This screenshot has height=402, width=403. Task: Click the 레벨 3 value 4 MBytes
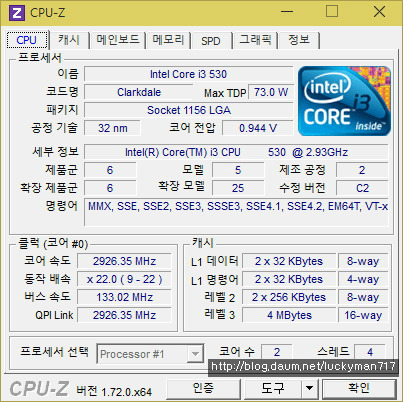(x=289, y=315)
